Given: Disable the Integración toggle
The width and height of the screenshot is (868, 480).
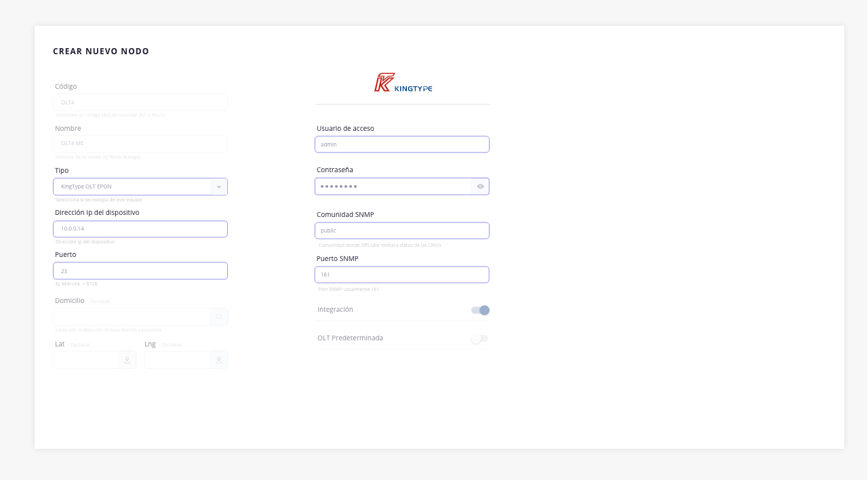Looking at the screenshot, I should [480, 311].
